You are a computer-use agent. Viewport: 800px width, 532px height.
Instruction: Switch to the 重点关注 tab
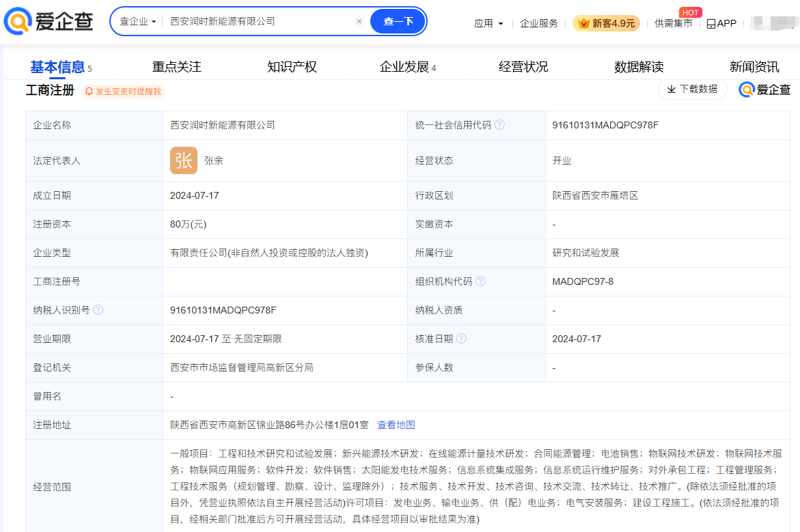tap(176, 67)
